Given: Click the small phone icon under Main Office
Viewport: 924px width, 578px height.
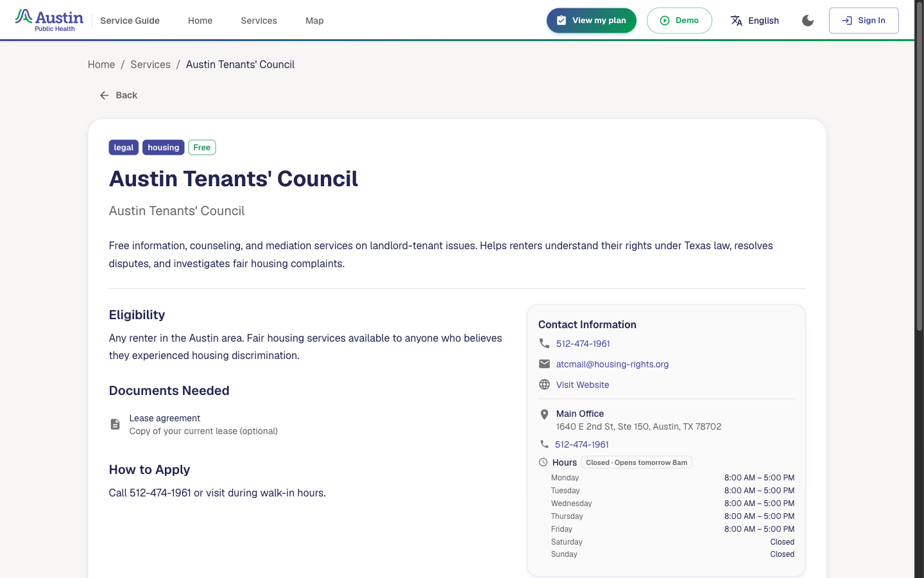Looking at the screenshot, I should pos(544,444).
